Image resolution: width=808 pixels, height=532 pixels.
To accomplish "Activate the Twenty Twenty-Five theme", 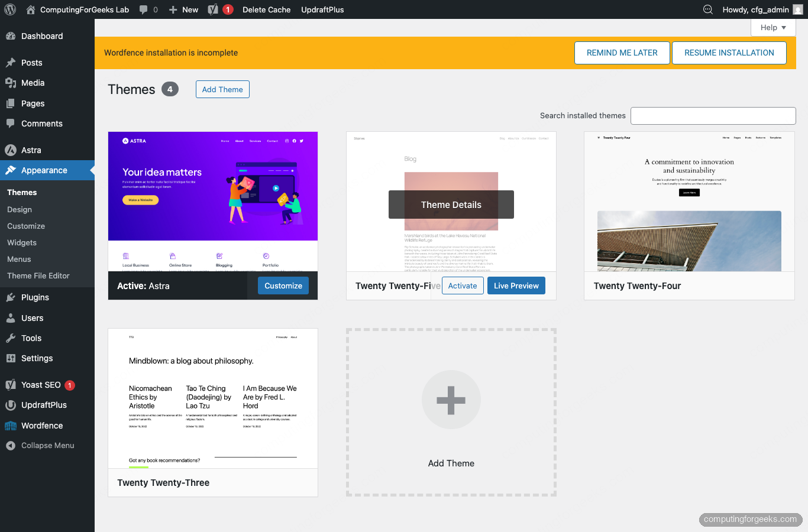I will (x=463, y=286).
